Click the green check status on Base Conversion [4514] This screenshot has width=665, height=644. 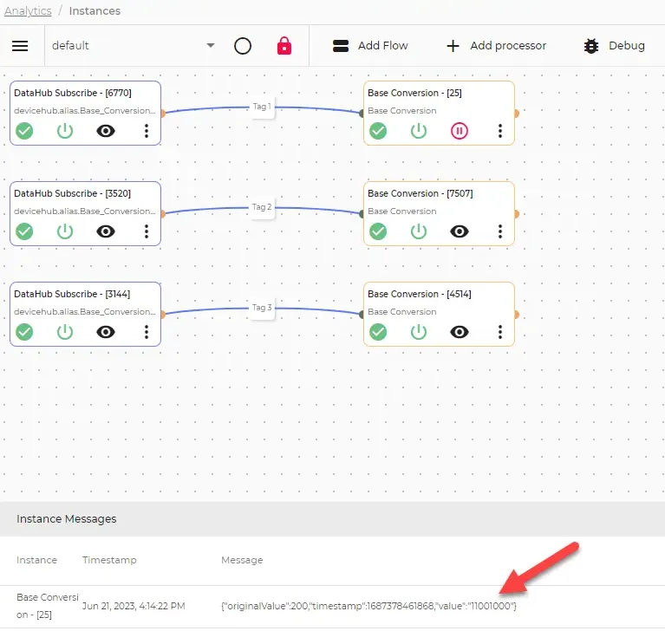378,332
